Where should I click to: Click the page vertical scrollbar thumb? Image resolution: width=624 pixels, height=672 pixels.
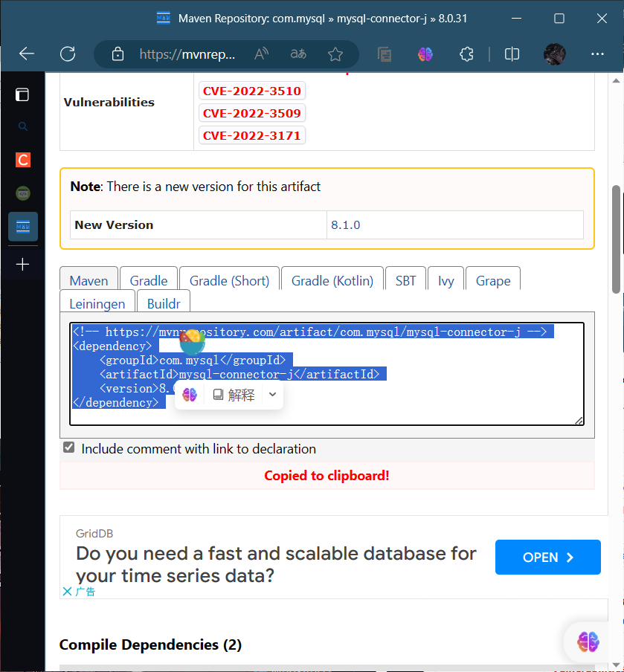(x=617, y=239)
